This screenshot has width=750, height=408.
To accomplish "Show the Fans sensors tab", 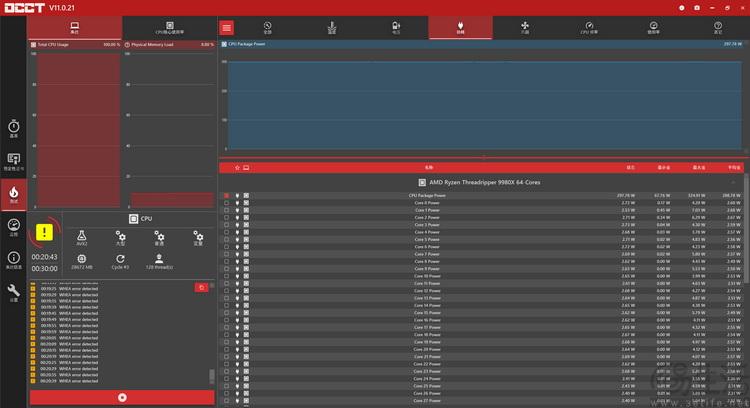I will [x=525, y=28].
